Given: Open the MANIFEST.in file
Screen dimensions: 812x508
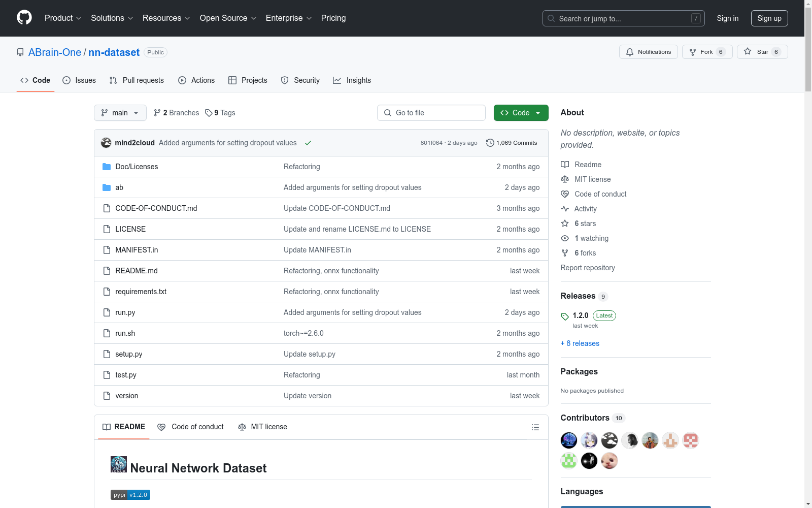Looking at the screenshot, I should (x=137, y=250).
